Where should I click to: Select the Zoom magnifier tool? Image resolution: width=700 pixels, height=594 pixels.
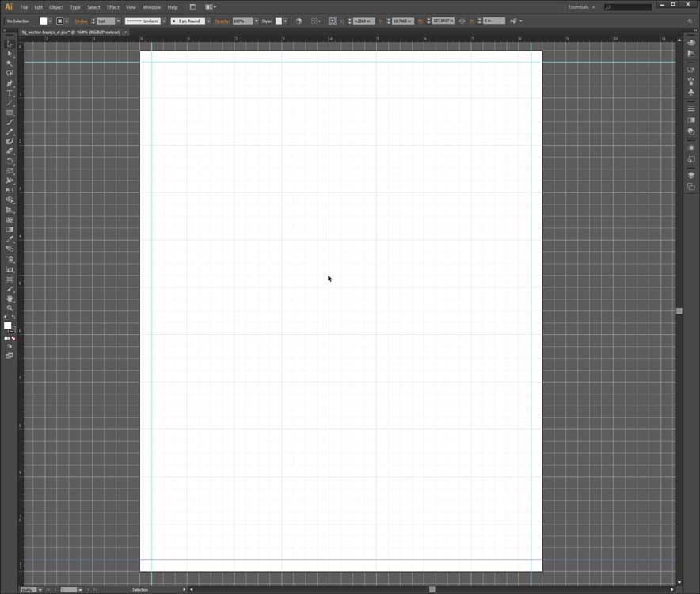point(10,308)
